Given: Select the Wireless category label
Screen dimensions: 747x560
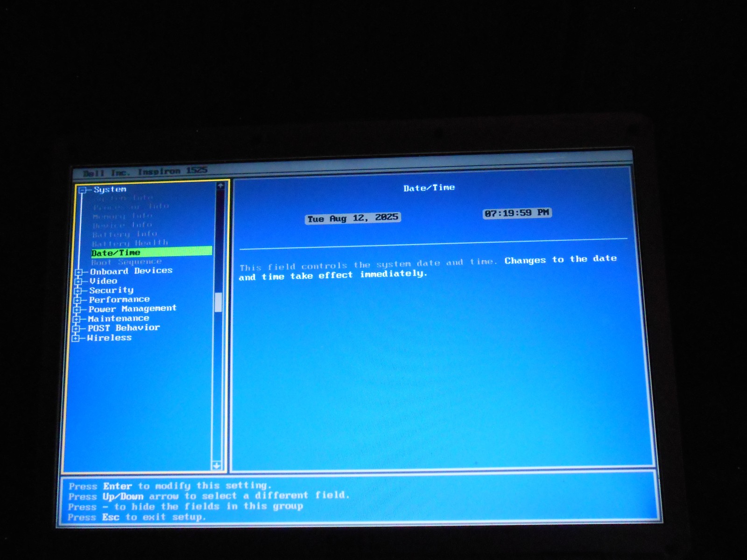Looking at the screenshot, I should click(x=109, y=338).
